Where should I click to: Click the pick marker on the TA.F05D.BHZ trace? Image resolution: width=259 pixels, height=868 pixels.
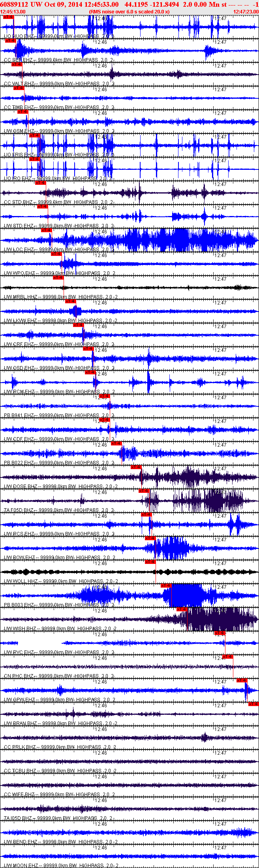[x=144, y=491]
